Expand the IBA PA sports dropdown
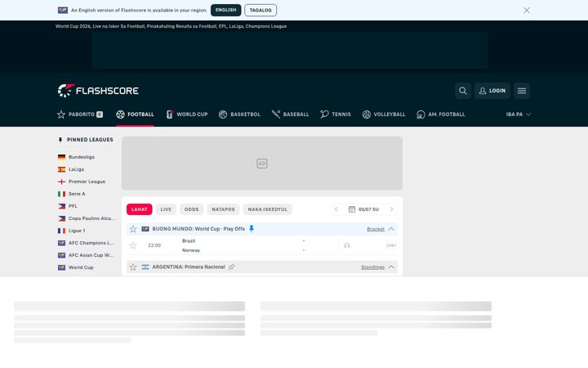588x368 pixels. pos(519,114)
